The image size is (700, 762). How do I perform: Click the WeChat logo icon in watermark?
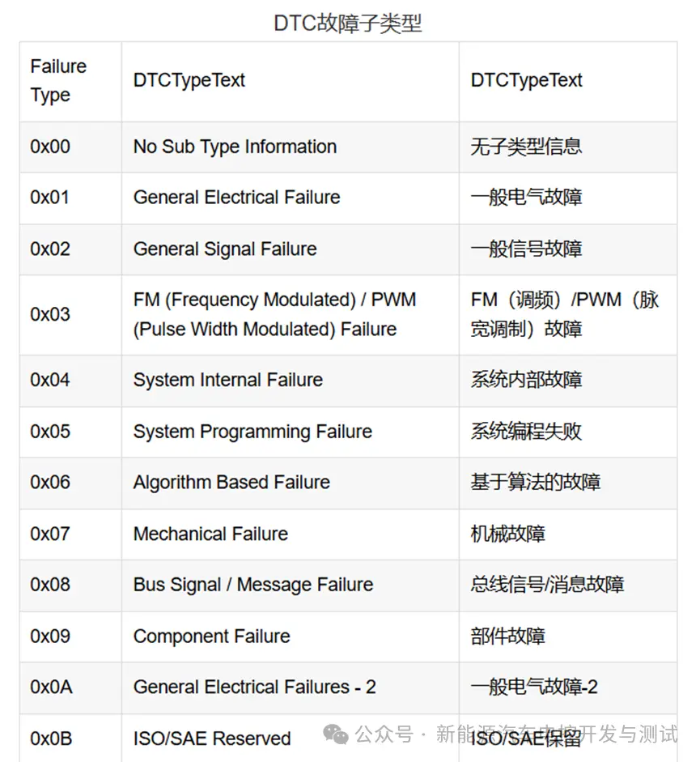click(x=336, y=734)
